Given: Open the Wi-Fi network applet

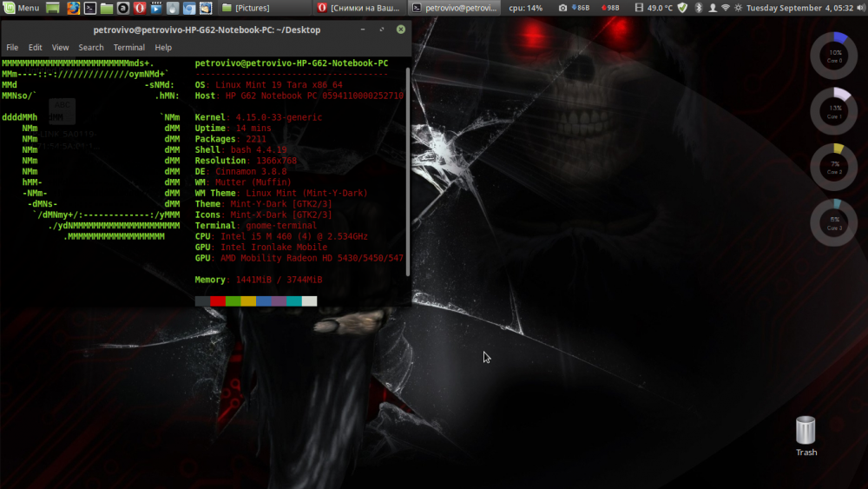Looking at the screenshot, I should [725, 8].
